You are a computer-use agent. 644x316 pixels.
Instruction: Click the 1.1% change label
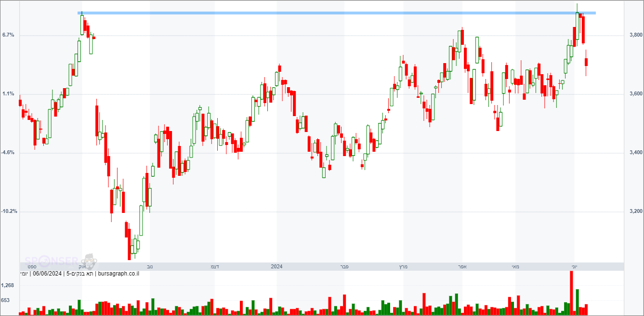(x=8, y=94)
